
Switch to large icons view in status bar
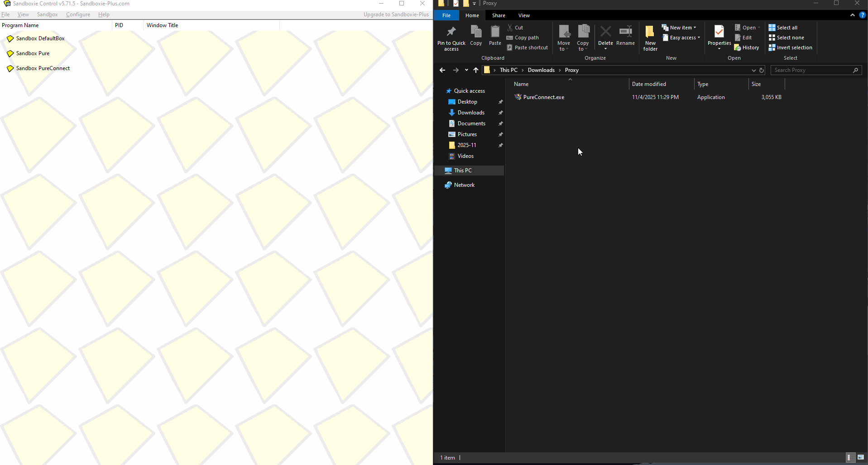tap(861, 457)
